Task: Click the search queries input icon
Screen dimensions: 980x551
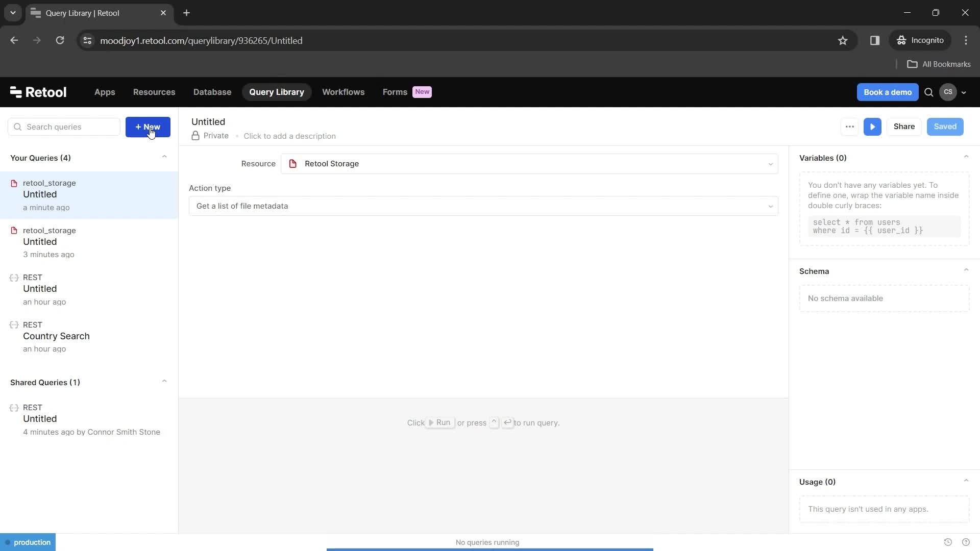Action: click(x=17, y=127)
